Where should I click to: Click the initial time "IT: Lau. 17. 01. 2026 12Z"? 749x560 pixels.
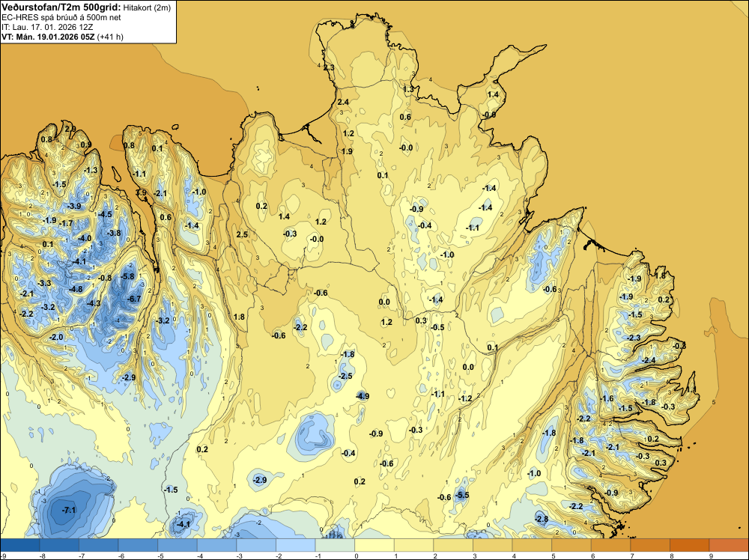click(x=47, y=27)
